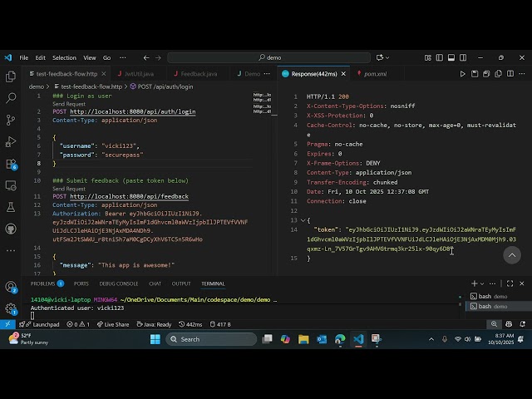Open the GitHub view in activity bar
The height and width of the screenshot is (399, 532).
[x=11, y=229]
